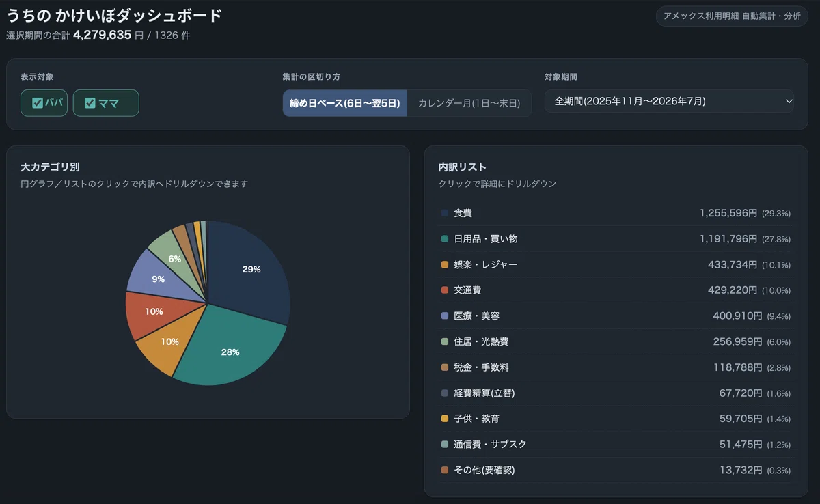
Task: Open the 子供・教育 list row
Action: coord(616,419)
